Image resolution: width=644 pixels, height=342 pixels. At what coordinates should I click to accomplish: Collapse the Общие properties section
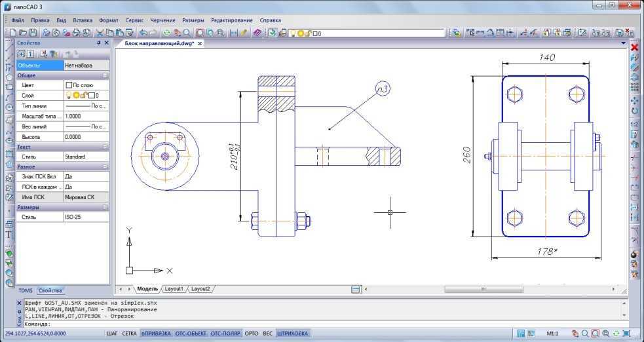pyautogui.click(x=105, y=75)
